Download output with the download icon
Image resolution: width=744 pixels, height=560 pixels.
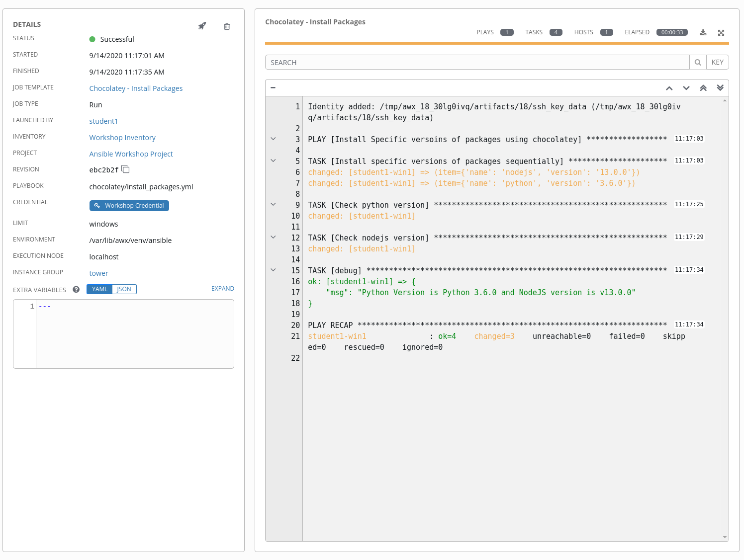(x=703, y=32)
